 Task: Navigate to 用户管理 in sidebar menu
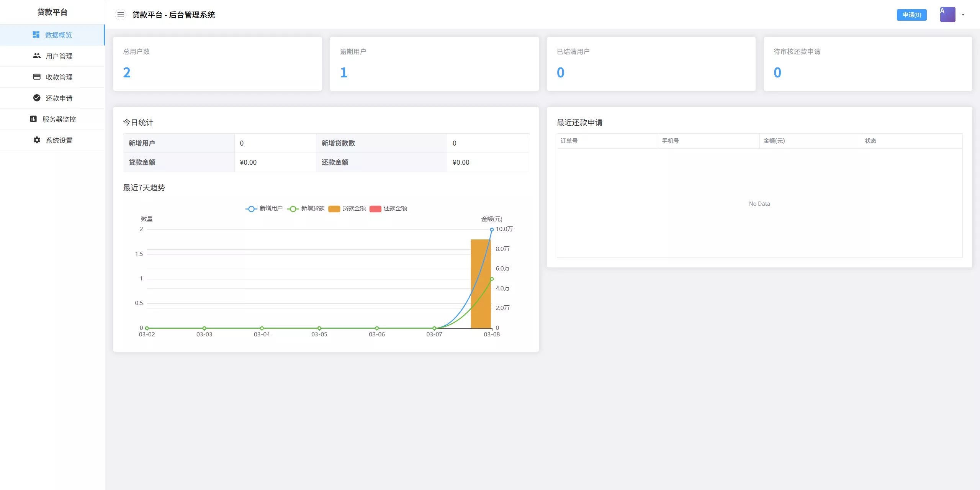tap(59, 56)
